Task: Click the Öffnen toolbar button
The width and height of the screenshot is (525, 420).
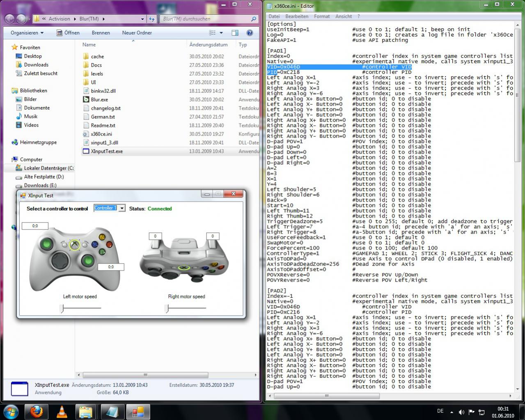Action: coord(68,33)
